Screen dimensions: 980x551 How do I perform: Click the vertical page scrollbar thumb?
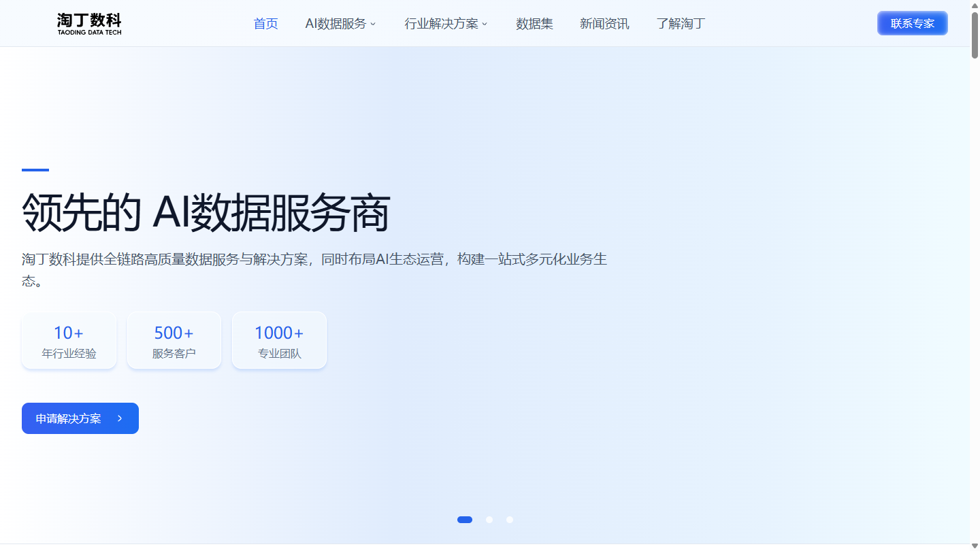pos(975,34)
